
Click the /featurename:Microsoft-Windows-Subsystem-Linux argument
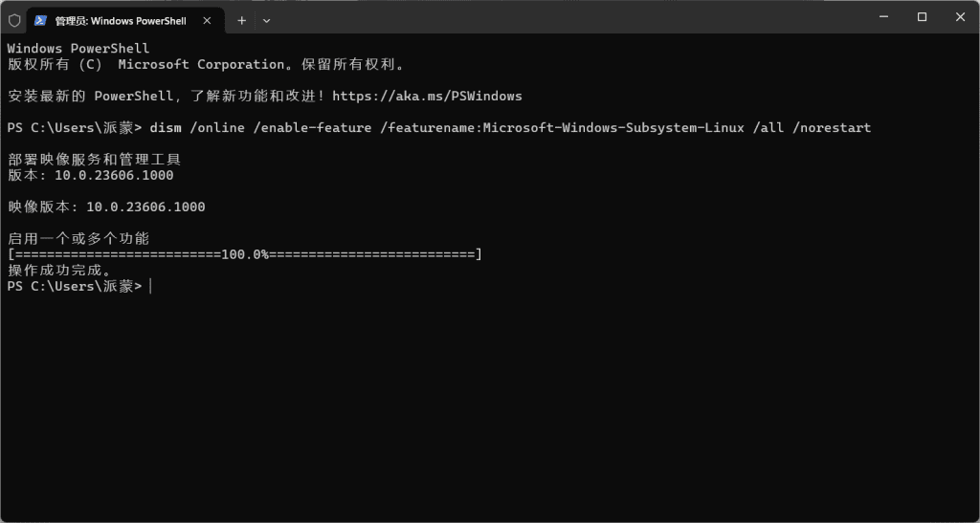point(563,128)
